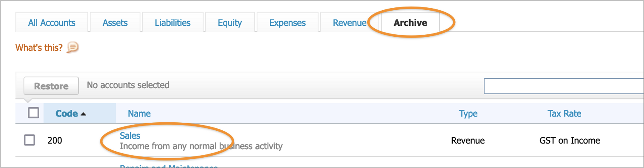Sort accounts by Name column header
Viewport: 644px width, 168px height.
[139, 114]
